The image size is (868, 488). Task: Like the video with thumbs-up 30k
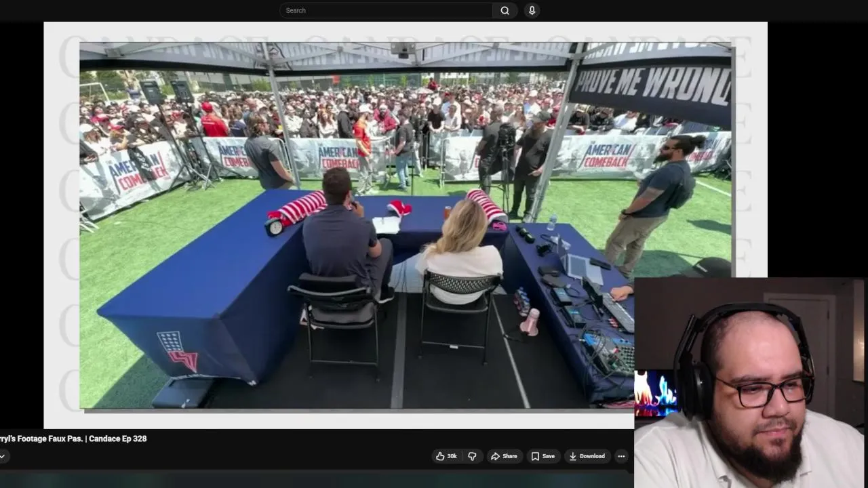coord(446,456)
